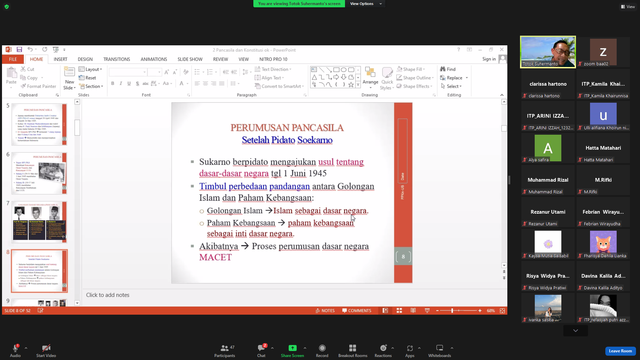
Task: Open the font name combo box
Action: [x=128, y=72]
